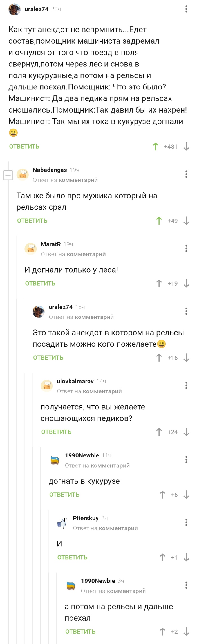Toggle upvote on Piterskuy's 'И' comment
This screenshot has height=644, width=197.
pos(162,557)
